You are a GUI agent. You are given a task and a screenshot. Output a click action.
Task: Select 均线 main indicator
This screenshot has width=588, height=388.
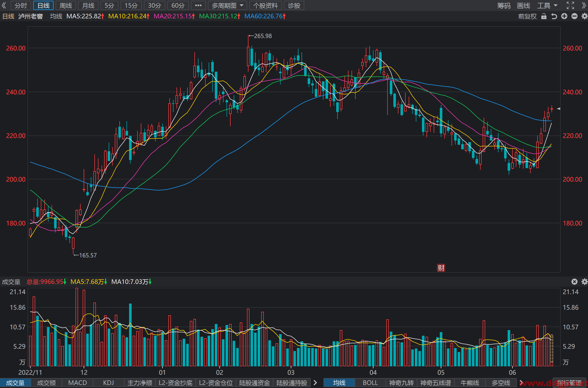pos(339,383)
